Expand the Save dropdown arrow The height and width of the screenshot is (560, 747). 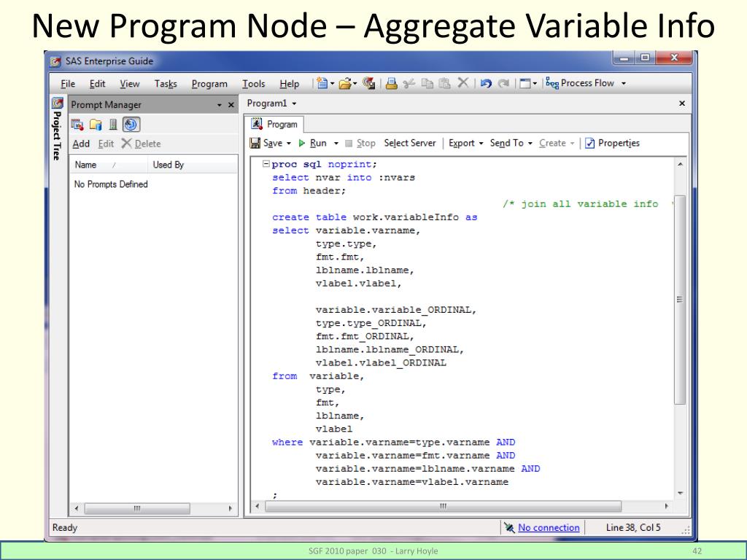pyautogui.click(x=288, y=144)
